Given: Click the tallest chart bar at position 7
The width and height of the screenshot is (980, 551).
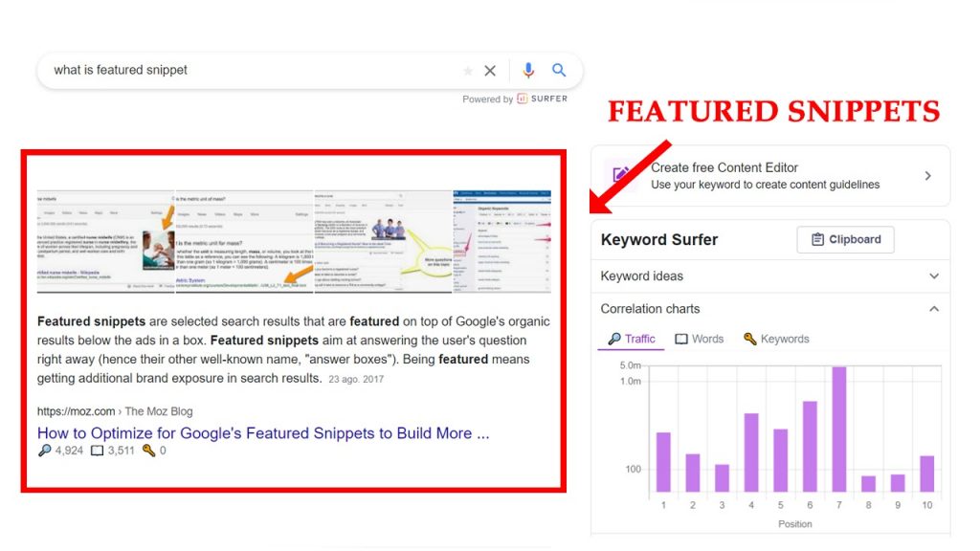Looking at the screenshot, I should click(x=838, y=430).
